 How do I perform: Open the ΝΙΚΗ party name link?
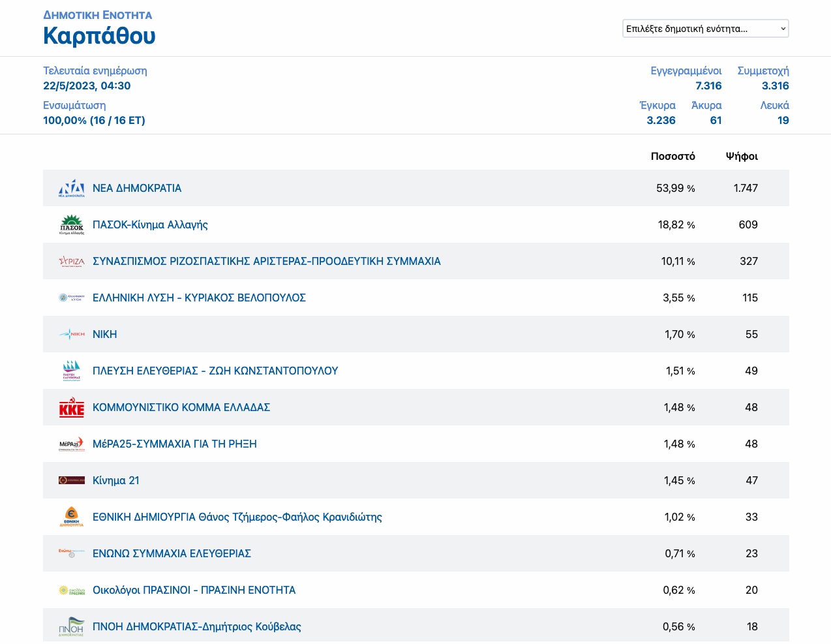pos(105,334)
